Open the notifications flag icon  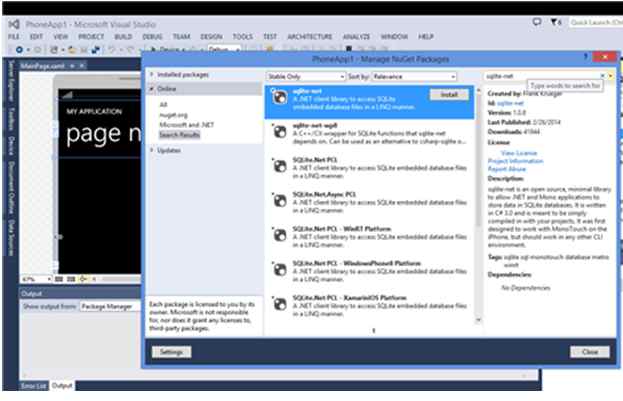pos(555,22)
